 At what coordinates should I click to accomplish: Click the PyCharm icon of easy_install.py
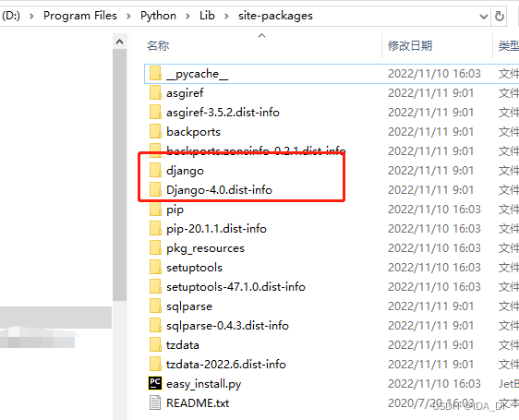[x=155, y=383]
